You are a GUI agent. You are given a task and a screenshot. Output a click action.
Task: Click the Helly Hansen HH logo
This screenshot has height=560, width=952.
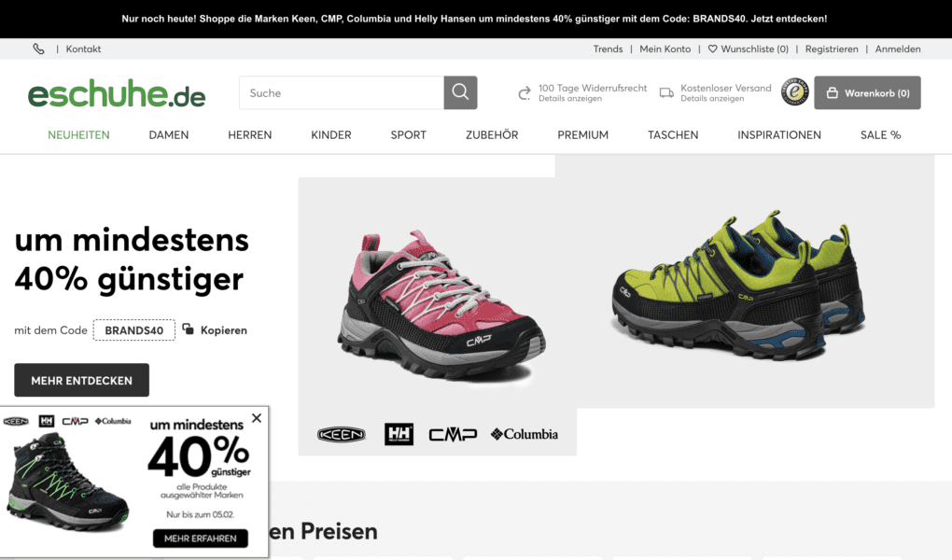point(399,434)
